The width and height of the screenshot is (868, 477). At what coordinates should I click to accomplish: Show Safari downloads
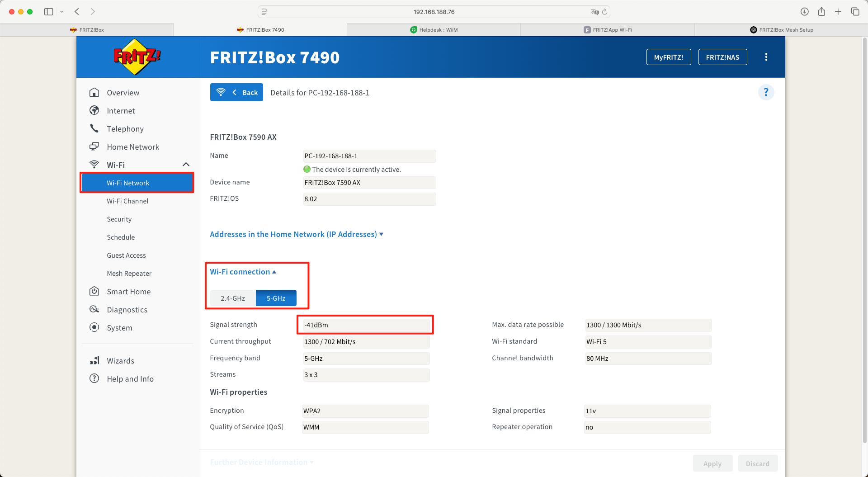pyautogui.click(x=805, y=12)
